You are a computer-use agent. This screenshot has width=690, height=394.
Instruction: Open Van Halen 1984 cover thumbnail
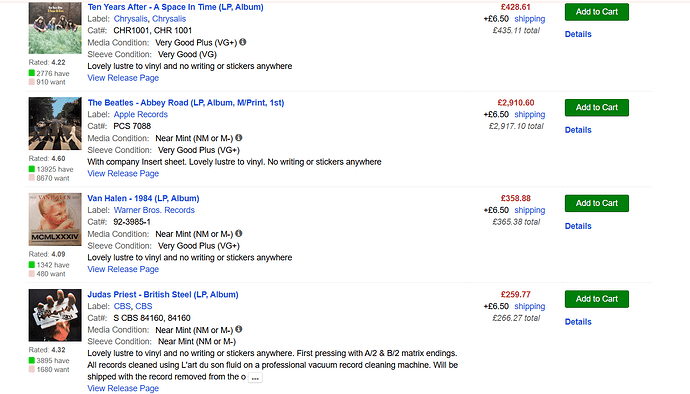point(55,219)
